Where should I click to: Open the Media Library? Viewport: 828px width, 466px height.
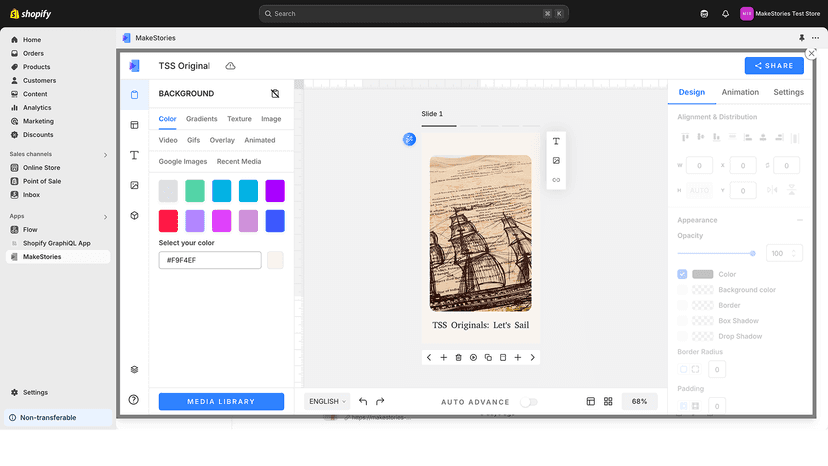click(221, 402)
